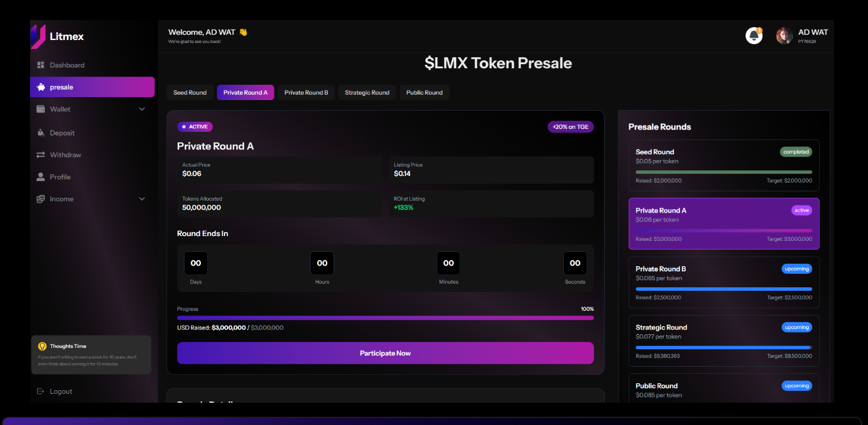Click the Participate Now button
Image resolution: width=868 pixels, height=425 pixels.
385,353
